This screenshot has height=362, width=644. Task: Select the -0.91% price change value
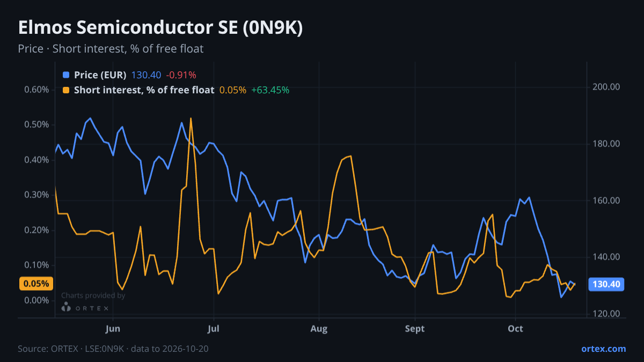(x=181, y=75)
